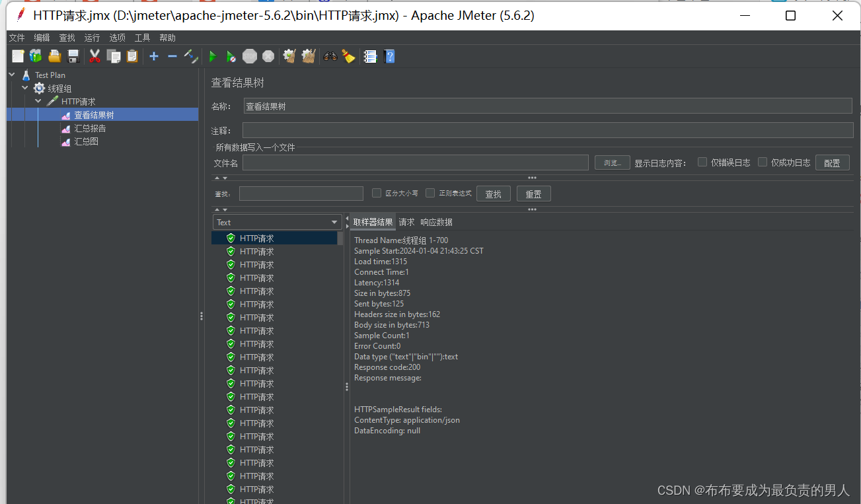This screenshot has width=861, height=504.
Task: Click the 重置 reset button
Action: coord(534,194)
